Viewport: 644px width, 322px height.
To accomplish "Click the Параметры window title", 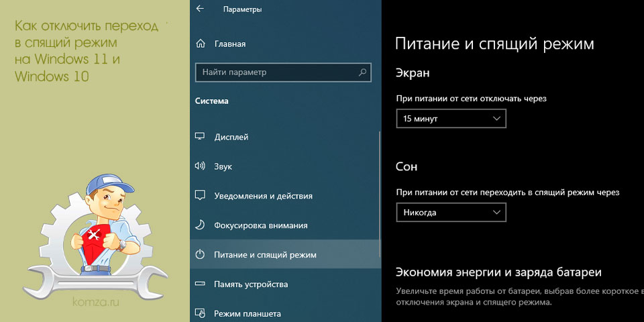I will click(243, 9).
